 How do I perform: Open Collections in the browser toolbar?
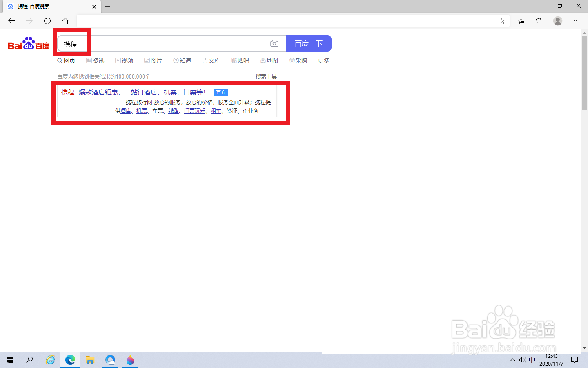pos(539,21)
